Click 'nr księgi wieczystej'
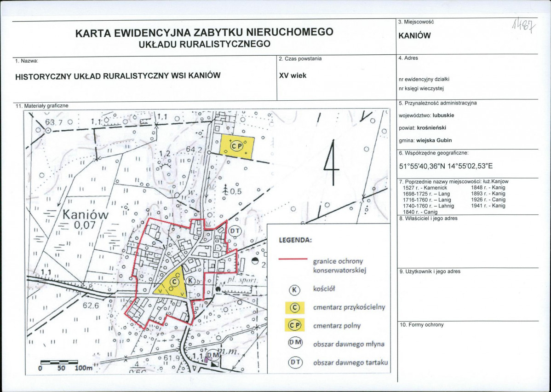Viewport: 551px width, 392px height. tap(421, 89)
